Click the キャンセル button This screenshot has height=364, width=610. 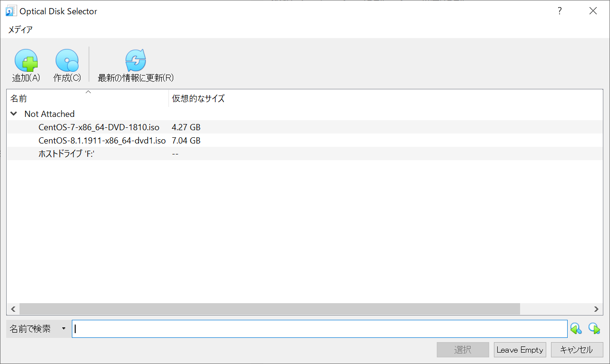[x=577, y=350]
